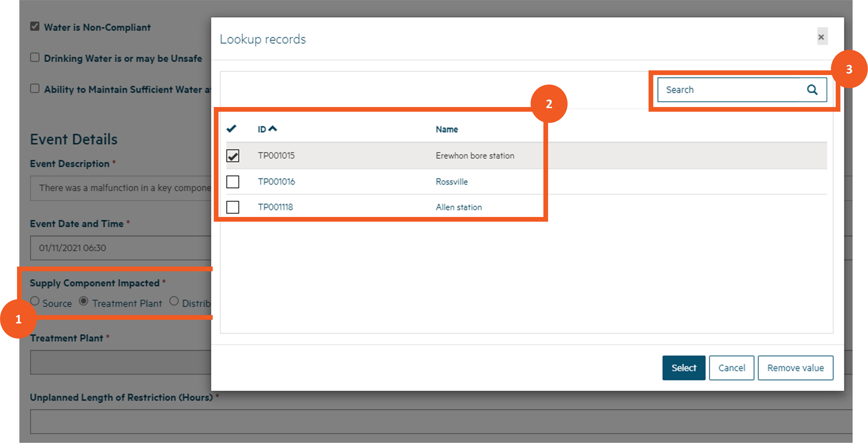868x443 pixels.
Task: Open the TP001118 ID link
Action: coord(275,207)
